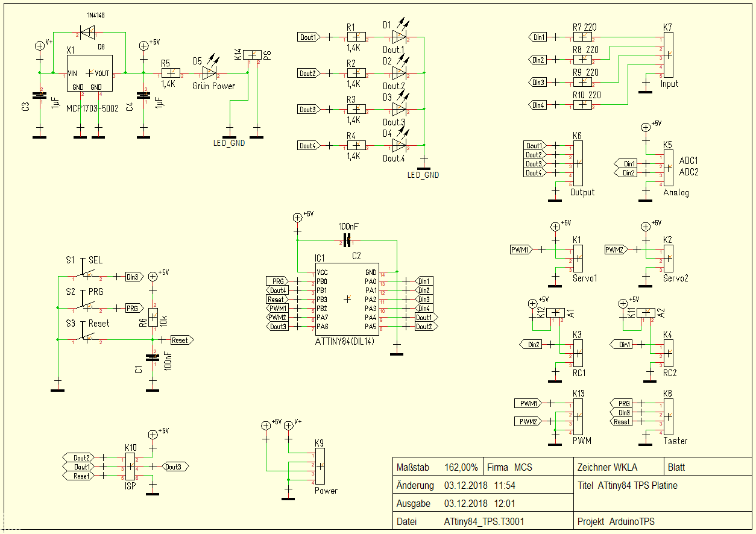756x534 pixels.
Task: Click the Maßstab 162,00% scale field
Action: 438,467
